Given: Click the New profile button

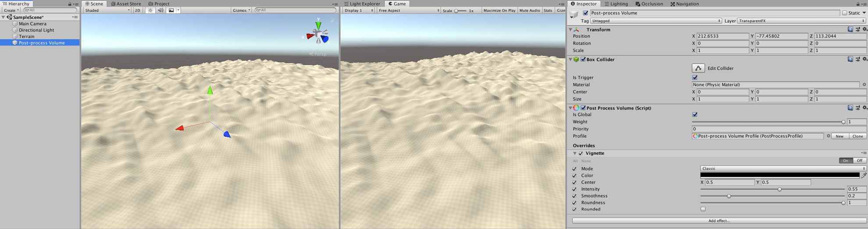Looking at the screenshot, I should tap(840, 136).
